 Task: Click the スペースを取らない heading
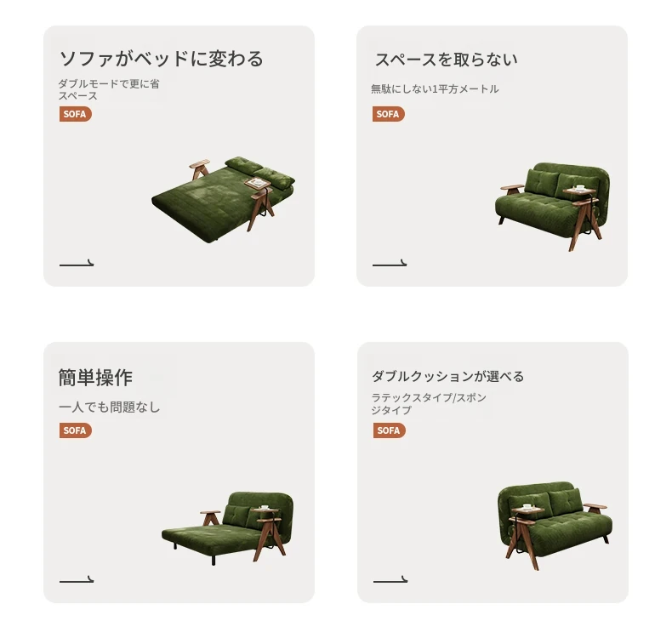point(446,60)
